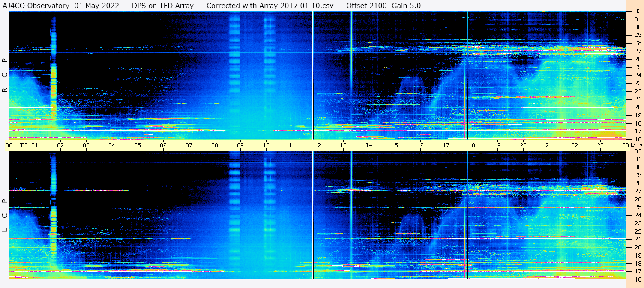Click the white vertical line near 18 UTC in RCP
644x288 pixels.
[x=467, y=75]
